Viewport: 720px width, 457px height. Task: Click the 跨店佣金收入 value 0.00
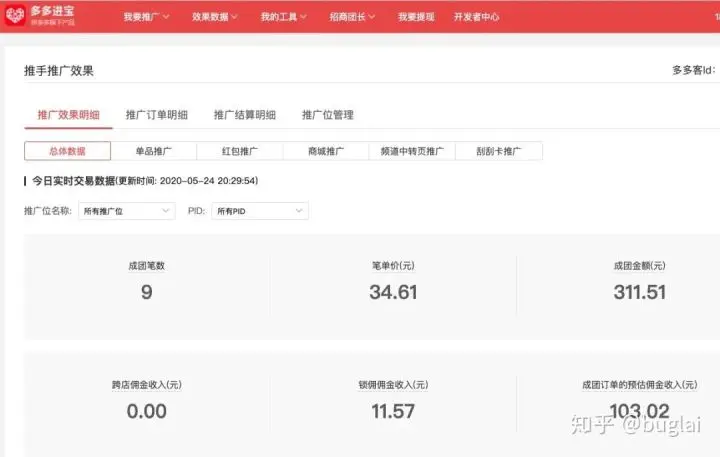coord(146,411)
